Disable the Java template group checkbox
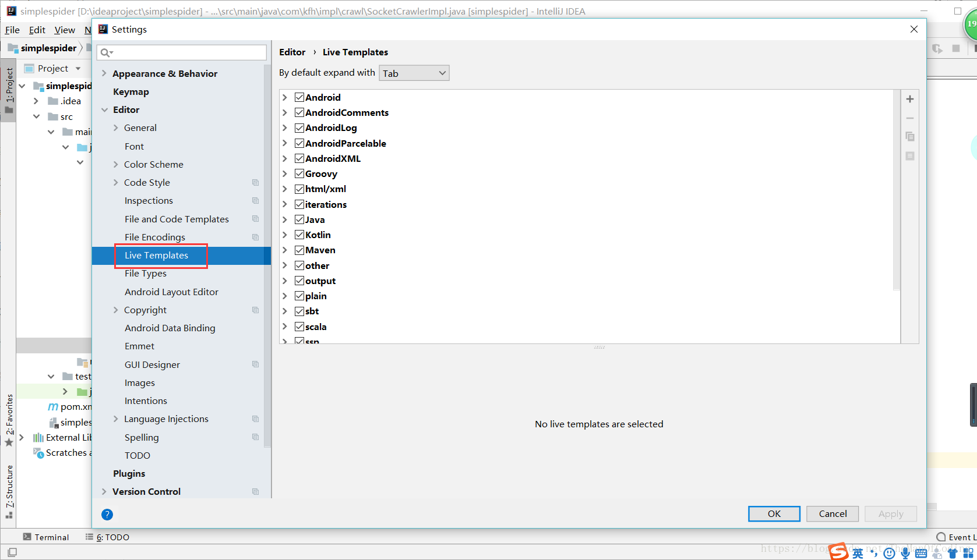 (299, 219)
